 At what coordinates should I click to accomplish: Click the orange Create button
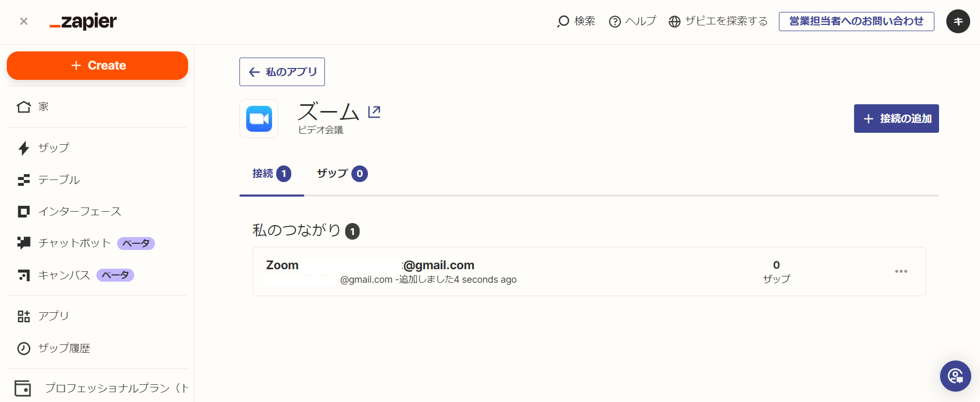[x=97, y=65]
